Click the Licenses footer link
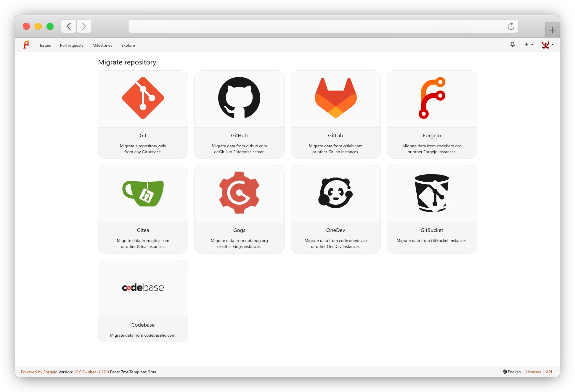Screen dimensions: 575x392 point(533,372)
